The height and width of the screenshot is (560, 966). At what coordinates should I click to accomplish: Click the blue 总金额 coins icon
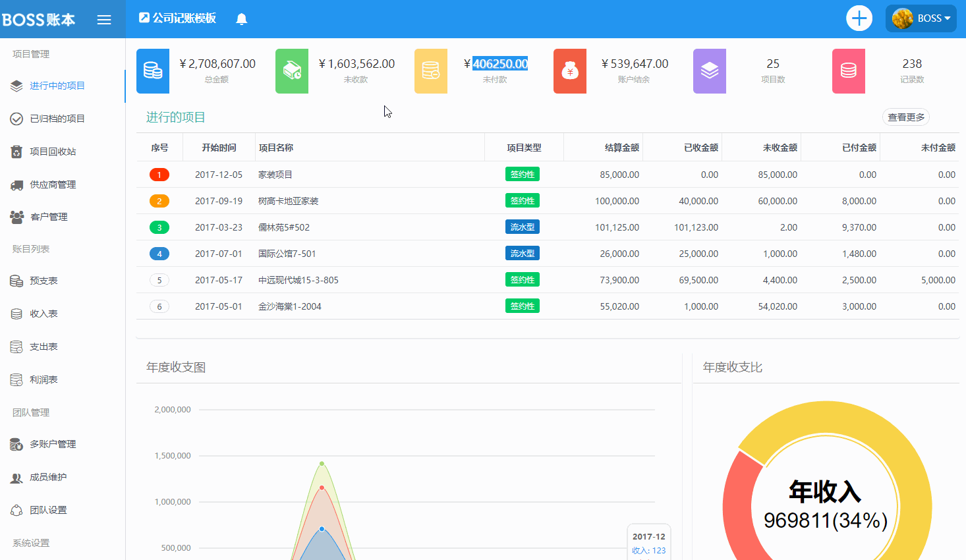[x=153, y=71]
